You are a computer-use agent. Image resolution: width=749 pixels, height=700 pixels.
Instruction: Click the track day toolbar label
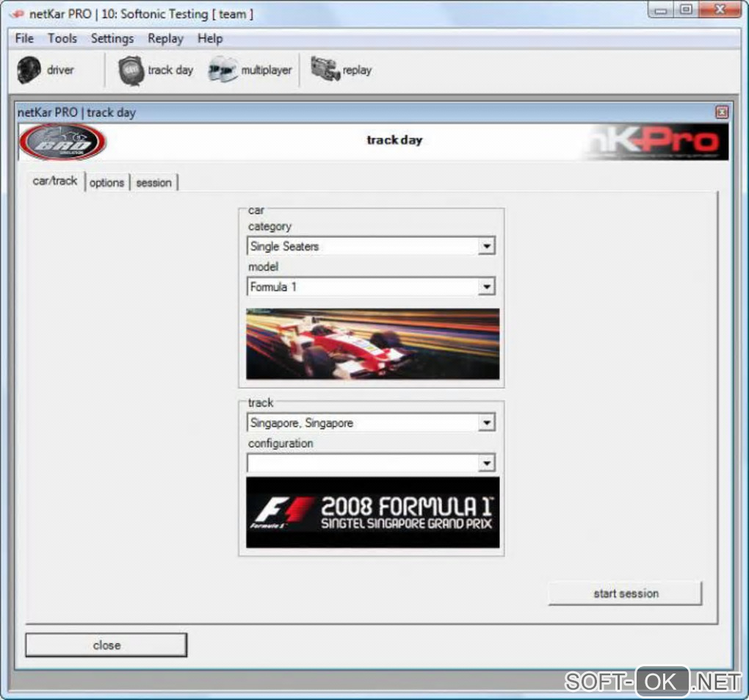point(170,71)
